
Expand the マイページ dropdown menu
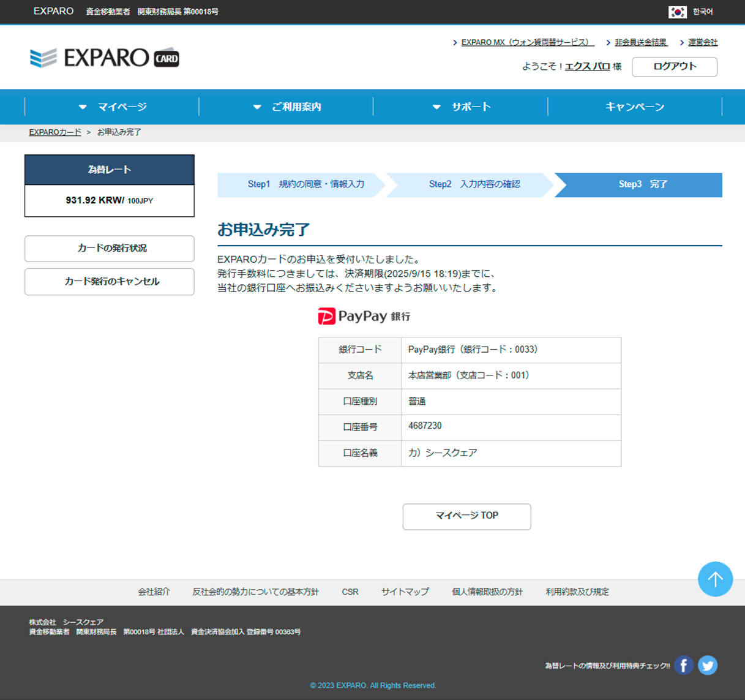[x=113, y=107]
